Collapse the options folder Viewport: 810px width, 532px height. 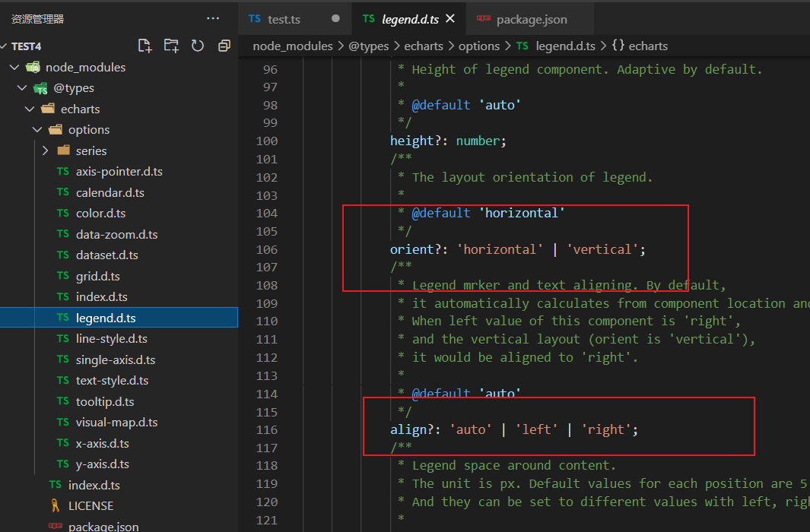tap(37, 130)
